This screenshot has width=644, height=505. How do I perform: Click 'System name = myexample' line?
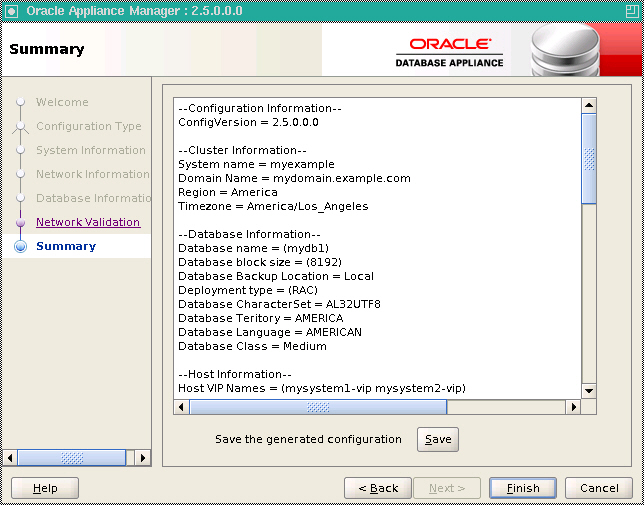256,164
